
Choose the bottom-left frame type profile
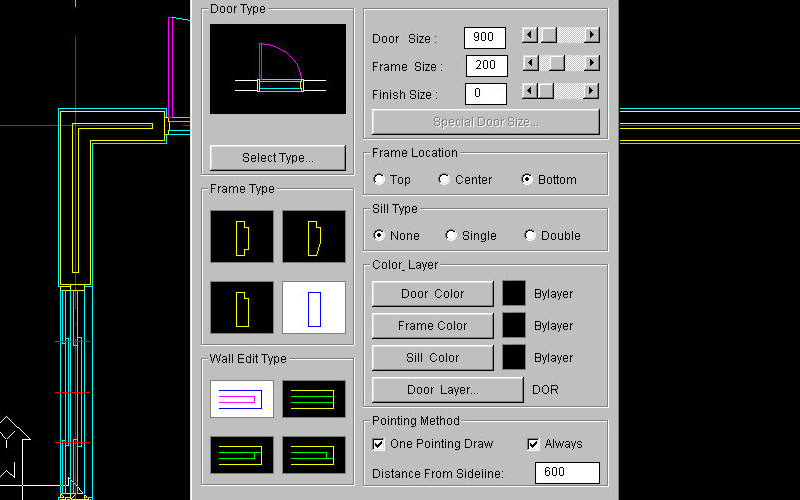coord(241,306)
